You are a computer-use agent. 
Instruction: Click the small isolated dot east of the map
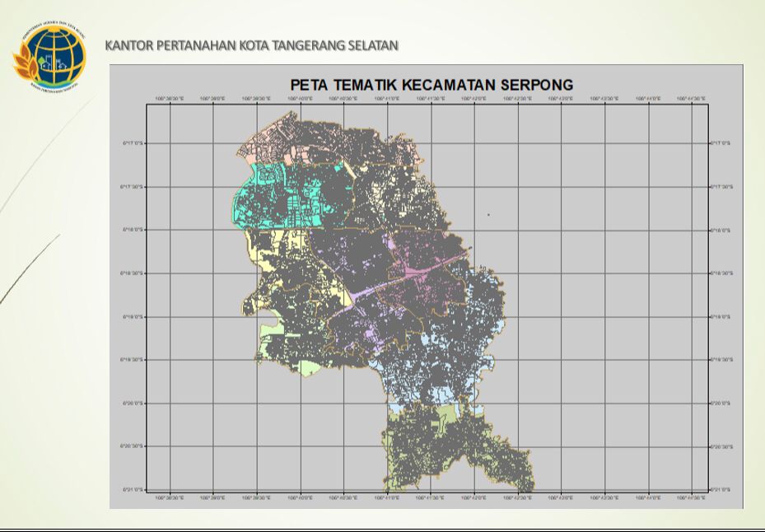click(488, 215)
